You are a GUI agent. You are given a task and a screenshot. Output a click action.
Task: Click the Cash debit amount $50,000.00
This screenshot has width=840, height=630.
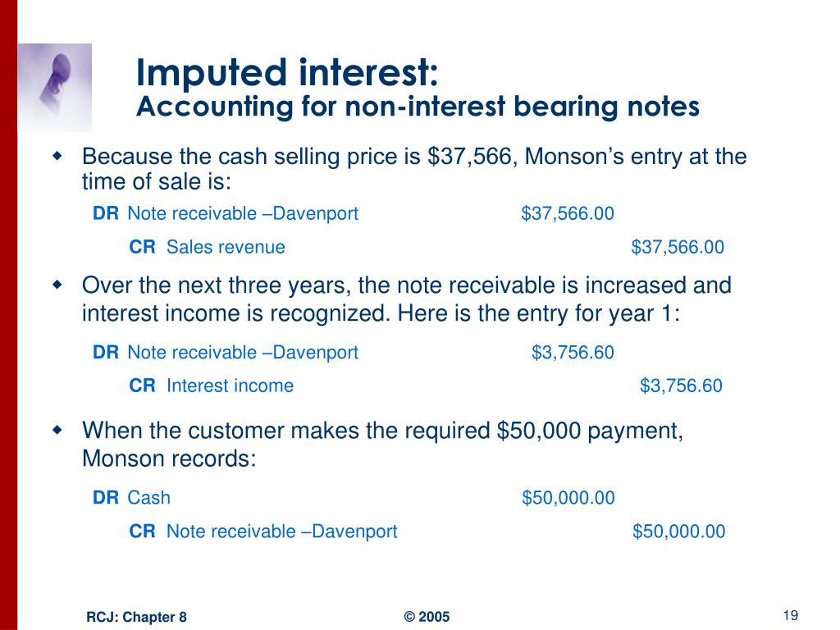568,498
